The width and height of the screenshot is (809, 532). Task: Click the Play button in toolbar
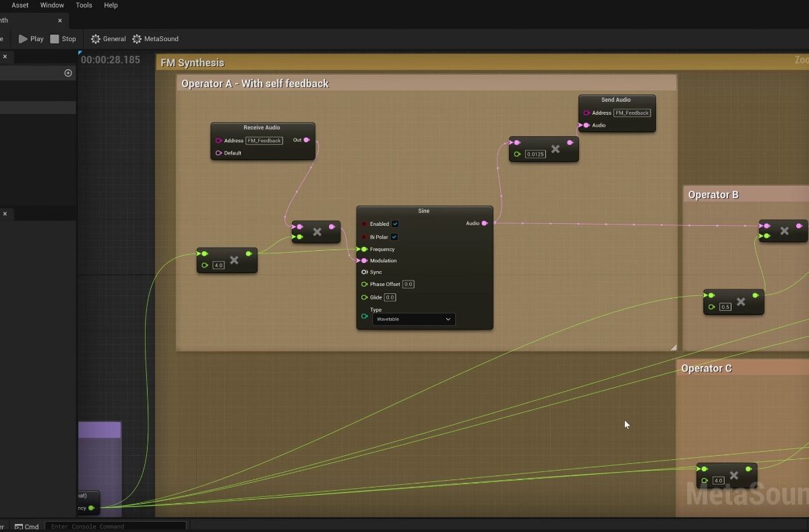[x=31, y=39]
